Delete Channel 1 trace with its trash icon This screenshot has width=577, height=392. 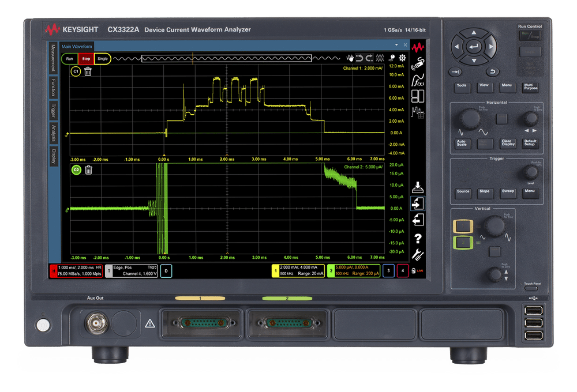coord(88,71)
